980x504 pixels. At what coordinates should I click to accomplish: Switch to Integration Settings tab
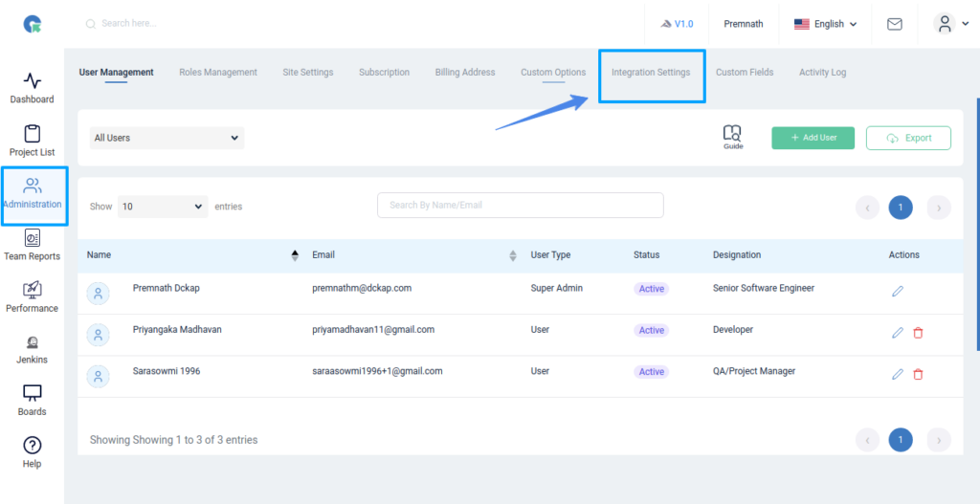tap(651, 73)
